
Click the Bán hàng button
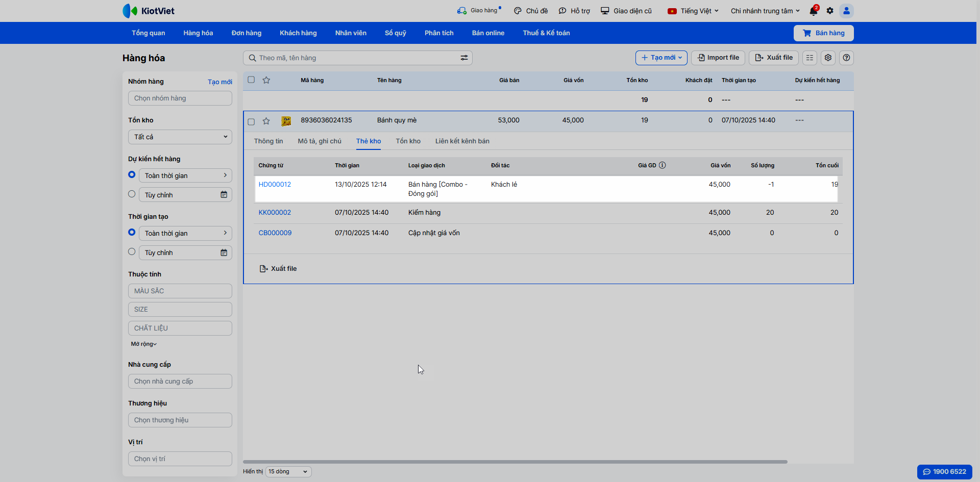(x=823, y=33)
